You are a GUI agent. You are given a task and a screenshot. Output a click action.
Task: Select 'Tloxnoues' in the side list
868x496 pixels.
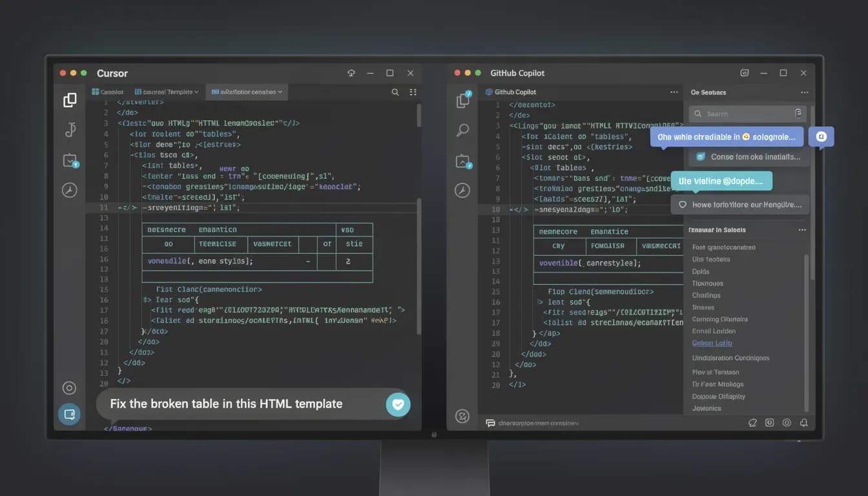coord(708,284)
